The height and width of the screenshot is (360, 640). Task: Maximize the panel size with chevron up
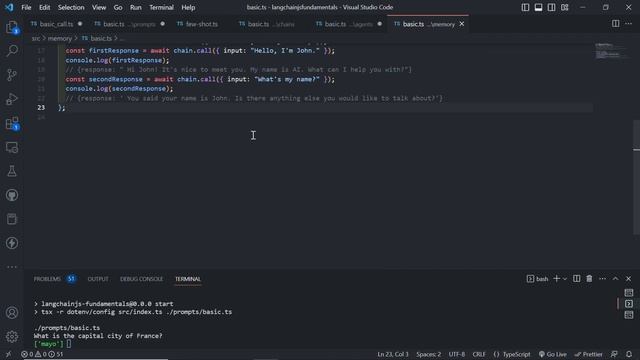click(x=616, y=279)
